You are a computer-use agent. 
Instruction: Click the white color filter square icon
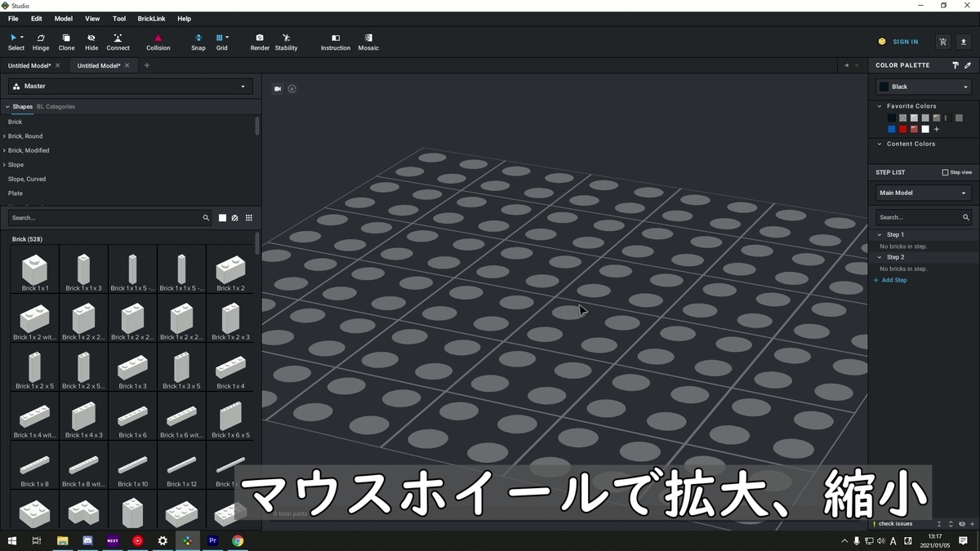pos(222,218)
